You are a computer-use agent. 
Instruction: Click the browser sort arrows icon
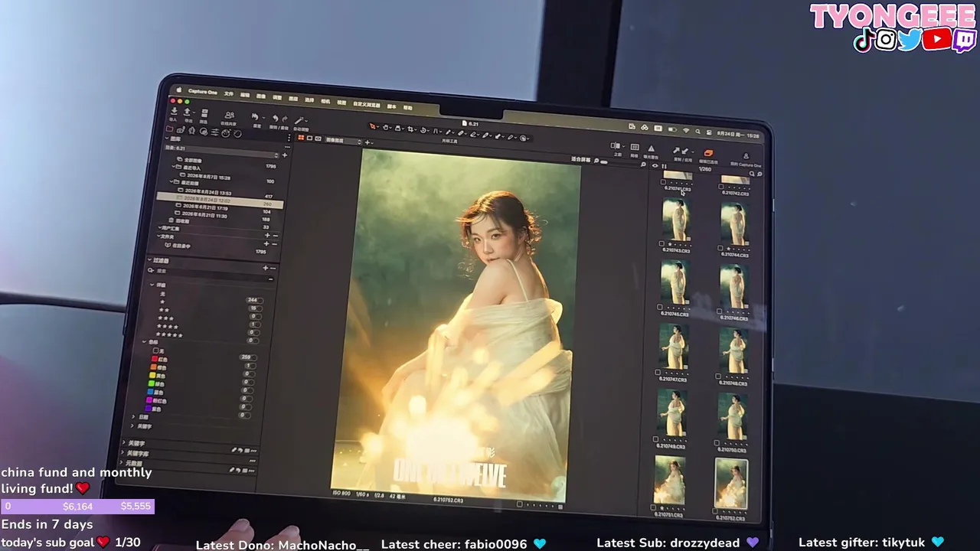[x=665, y=166]
